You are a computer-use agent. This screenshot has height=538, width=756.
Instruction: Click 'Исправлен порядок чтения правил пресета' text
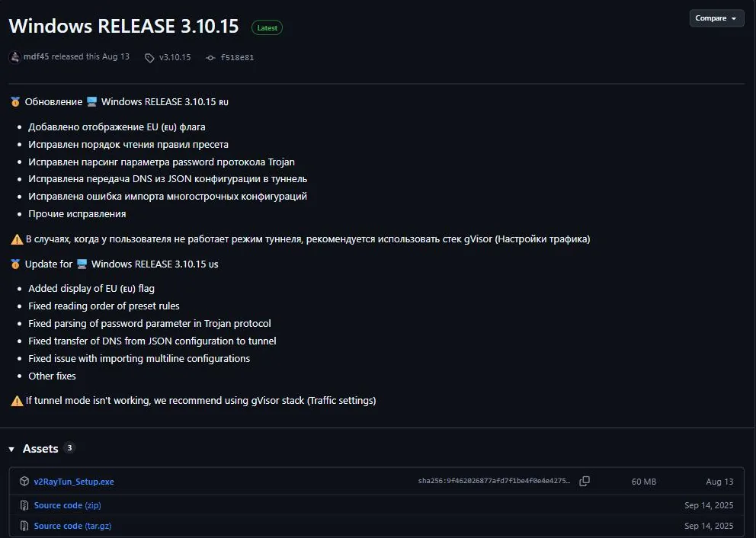click(x=128, y=144)
